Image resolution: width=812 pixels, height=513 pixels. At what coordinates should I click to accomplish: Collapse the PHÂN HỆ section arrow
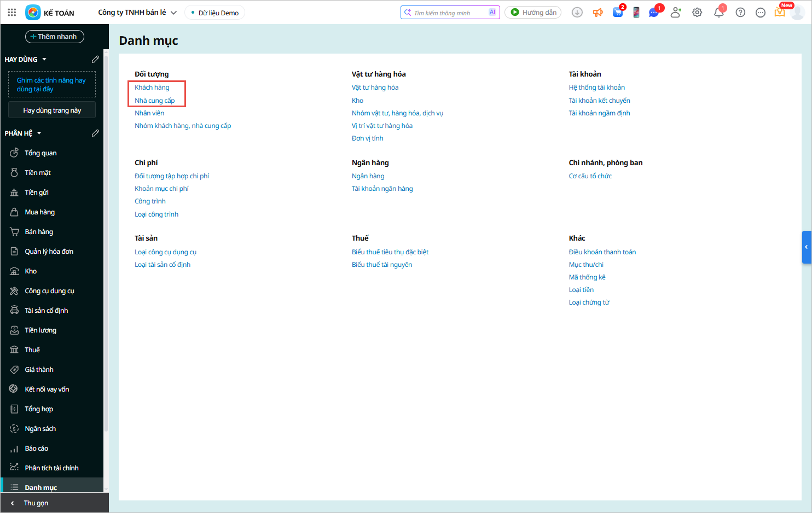(39, 133)
